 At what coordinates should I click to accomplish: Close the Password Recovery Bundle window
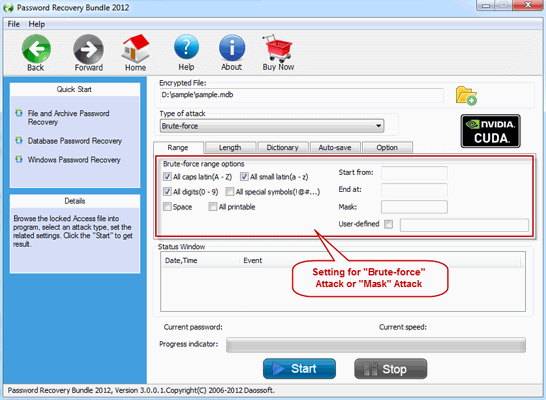[x=528, y=5]
